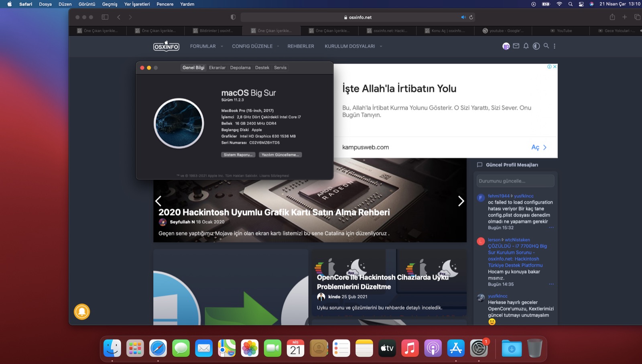The height and width of the screenshot is (364, 642).
Task: Open the site search magnifier
Action: [x=546, y=46]
